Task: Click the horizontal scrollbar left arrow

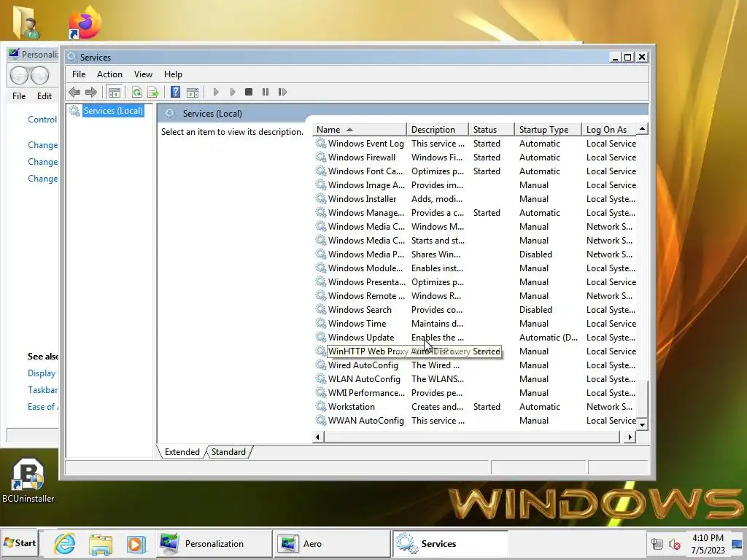Action: (318, 437)
